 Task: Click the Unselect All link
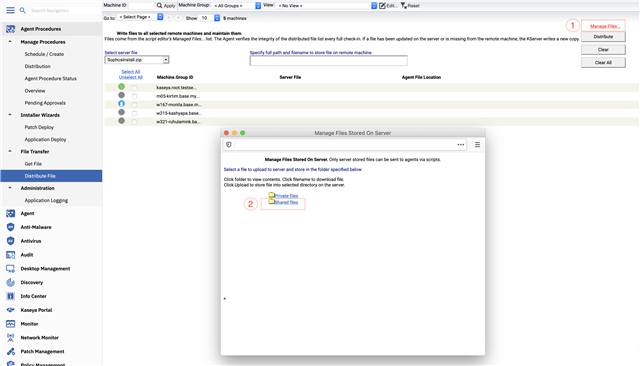pos(131,77)
